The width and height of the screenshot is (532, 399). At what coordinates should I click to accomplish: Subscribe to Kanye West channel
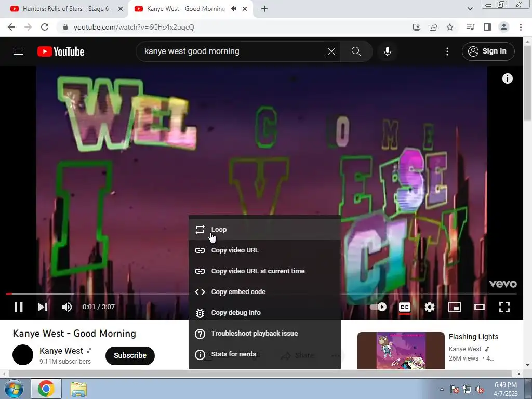[130, 355]
